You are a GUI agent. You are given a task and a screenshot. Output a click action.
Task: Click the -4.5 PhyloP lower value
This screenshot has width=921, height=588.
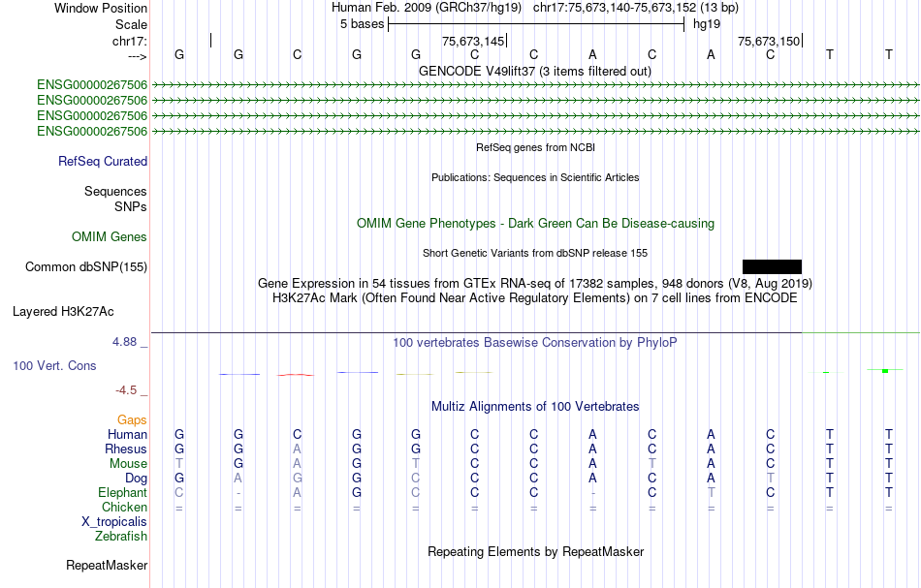pyautogui.click(x=126, y=390)
